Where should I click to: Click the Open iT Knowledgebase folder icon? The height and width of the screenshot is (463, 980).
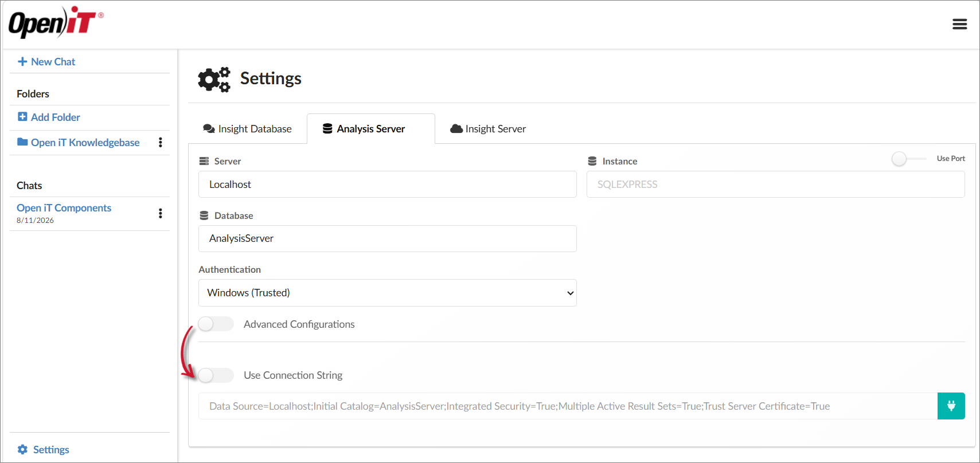pos(22,142)
